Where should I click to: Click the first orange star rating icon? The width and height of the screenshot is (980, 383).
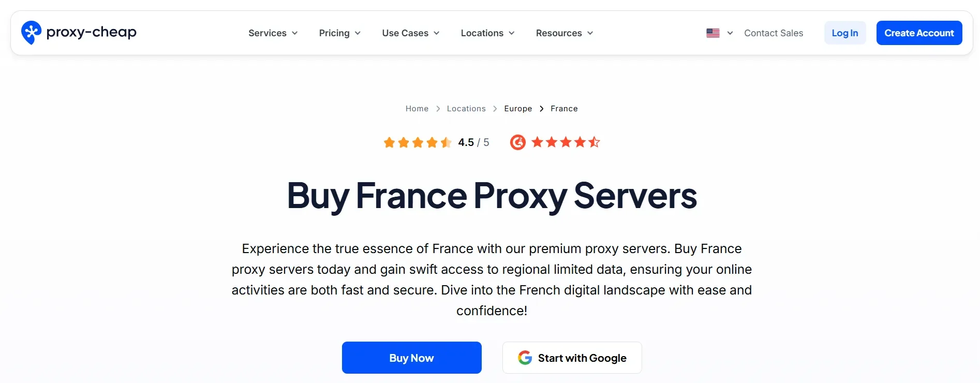[389, 142]
